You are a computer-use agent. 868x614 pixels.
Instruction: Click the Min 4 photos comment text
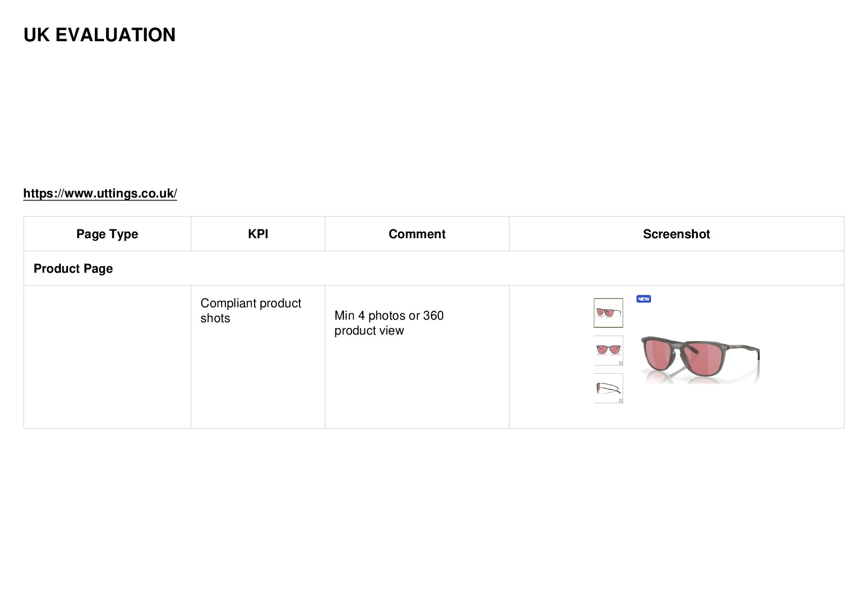[x=389, y=323]
